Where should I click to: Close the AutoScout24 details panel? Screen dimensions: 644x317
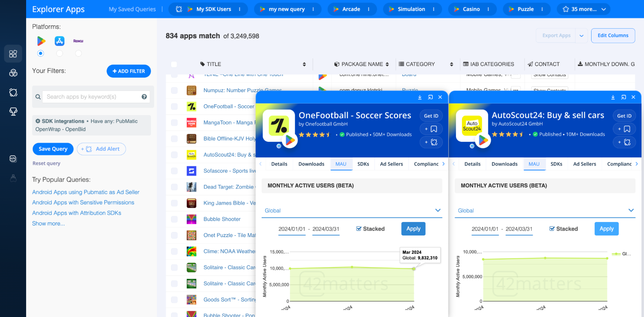633,97
